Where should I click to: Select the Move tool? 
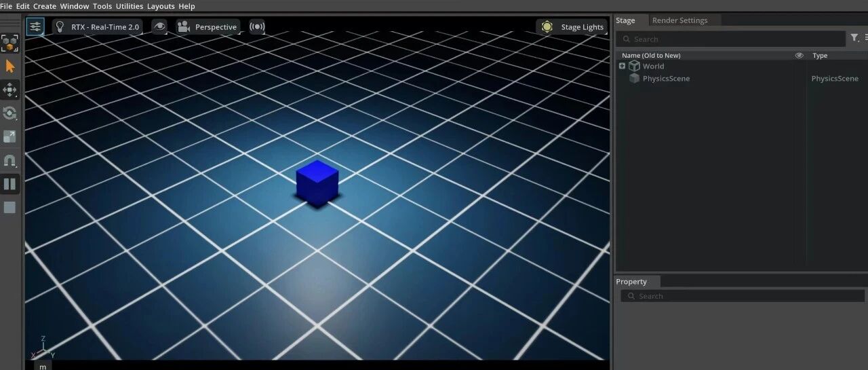[9, 90]
